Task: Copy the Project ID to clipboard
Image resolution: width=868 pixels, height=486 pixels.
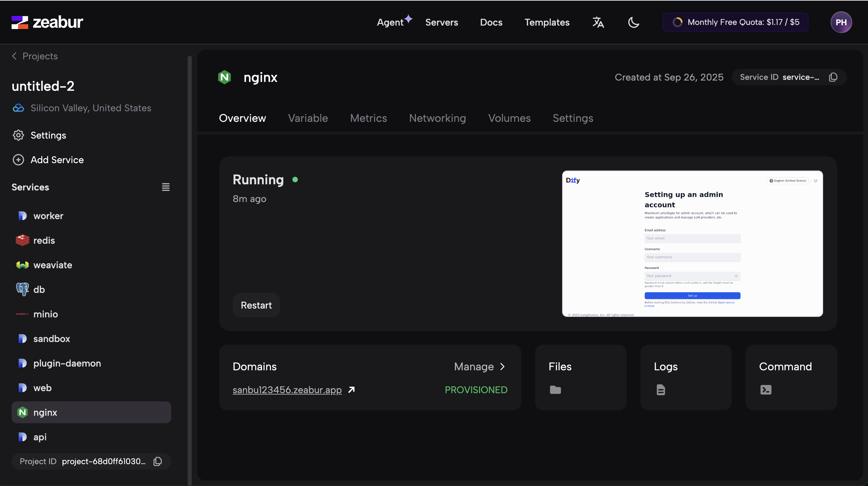Action: (x=158, y=461)
